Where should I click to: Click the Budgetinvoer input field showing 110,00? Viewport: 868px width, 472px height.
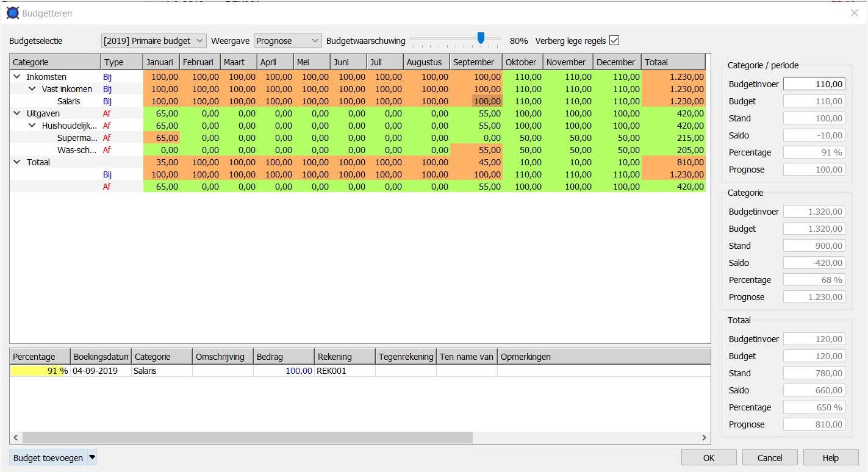pyautogui.click(x=814, y=84)
